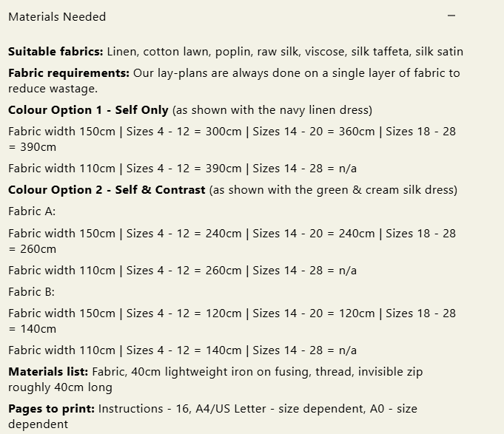The width and height of the screenshot is (504, 434).
Task: Click the 'Fabric requirements:' bold label
Action: coord(69,73)
